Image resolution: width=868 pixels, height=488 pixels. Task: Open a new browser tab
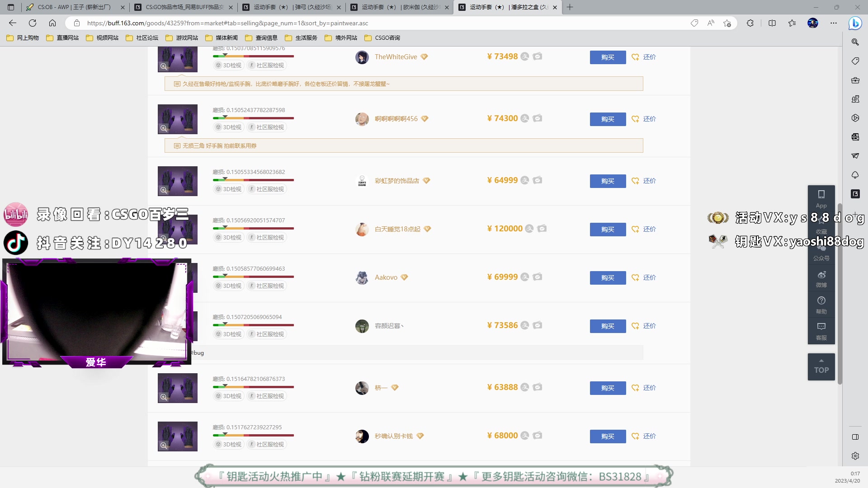tap(570, 7)
